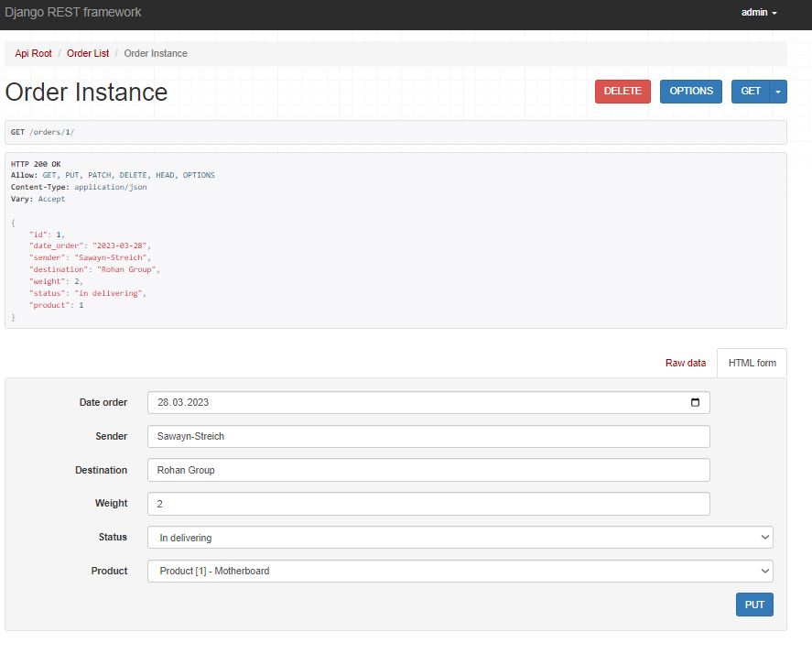Click the GET /orders/1/ request line
This screenshot has width=812, height=654.
tap(43, 132)
